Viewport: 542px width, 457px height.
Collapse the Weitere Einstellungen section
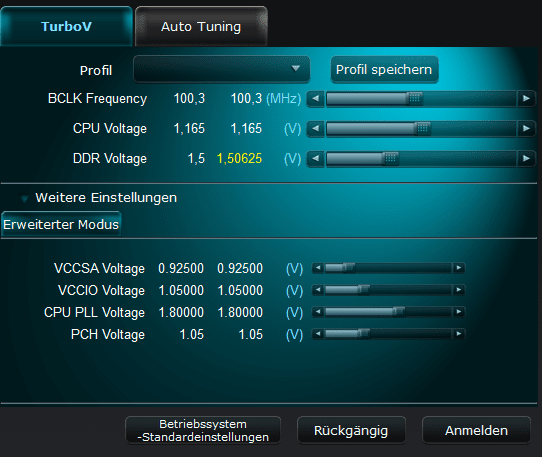(x=24, y=198)
